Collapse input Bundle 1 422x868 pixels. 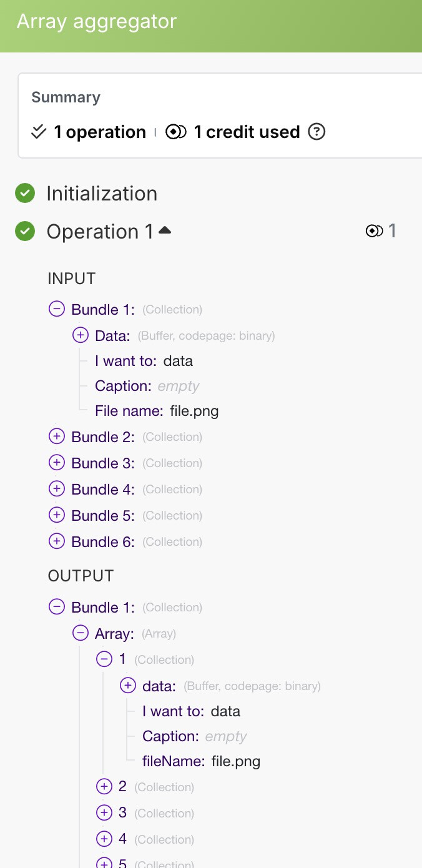pyautogui.click(x=57, y=309)
